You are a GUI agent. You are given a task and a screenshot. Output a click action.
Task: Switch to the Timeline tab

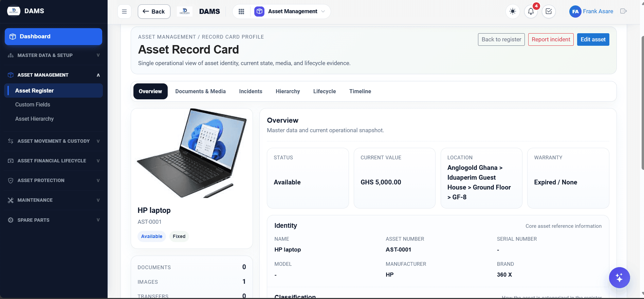click(x=360, y=91)
